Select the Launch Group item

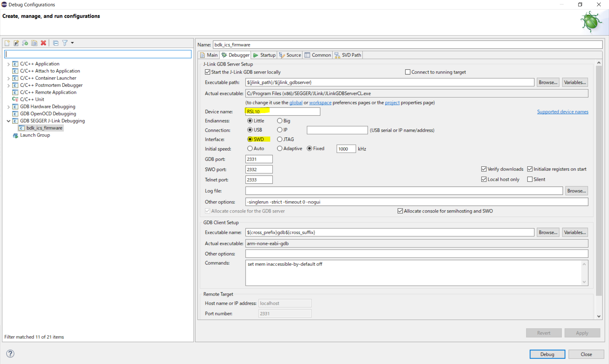[35, 135]
